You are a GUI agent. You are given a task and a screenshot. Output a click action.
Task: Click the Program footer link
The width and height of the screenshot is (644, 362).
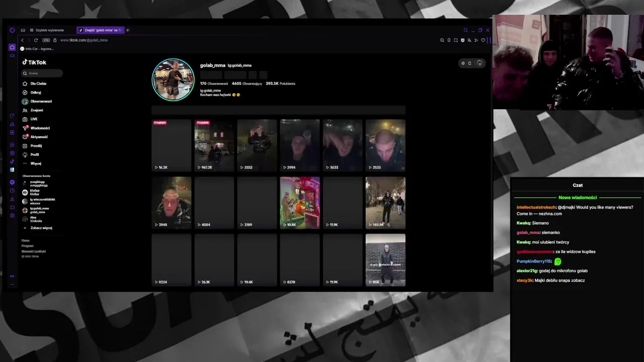pos(27,246)
